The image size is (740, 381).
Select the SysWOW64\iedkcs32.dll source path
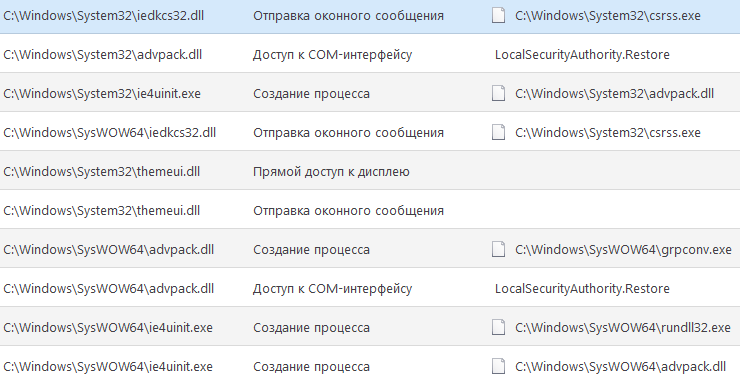coord(109,133)
